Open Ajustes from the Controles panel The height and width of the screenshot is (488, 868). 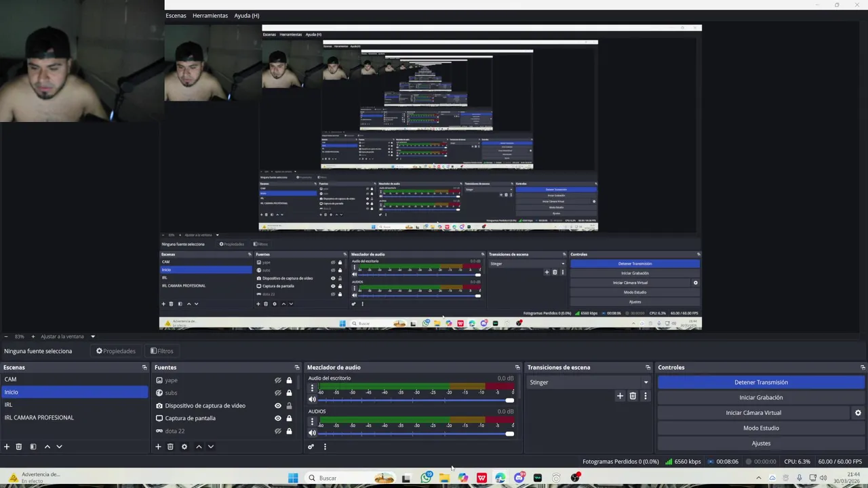click(761, 443)
